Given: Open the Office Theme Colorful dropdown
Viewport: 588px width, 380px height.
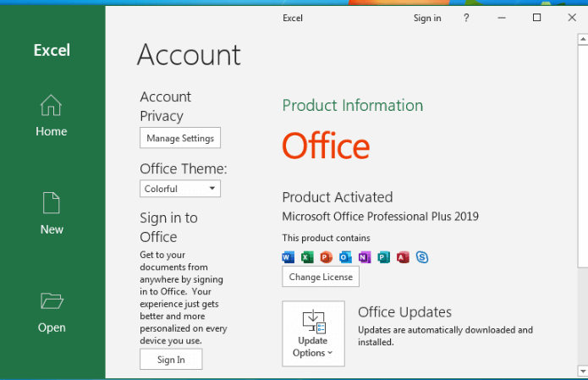Looking at the screenshot, I should [180, 189].
